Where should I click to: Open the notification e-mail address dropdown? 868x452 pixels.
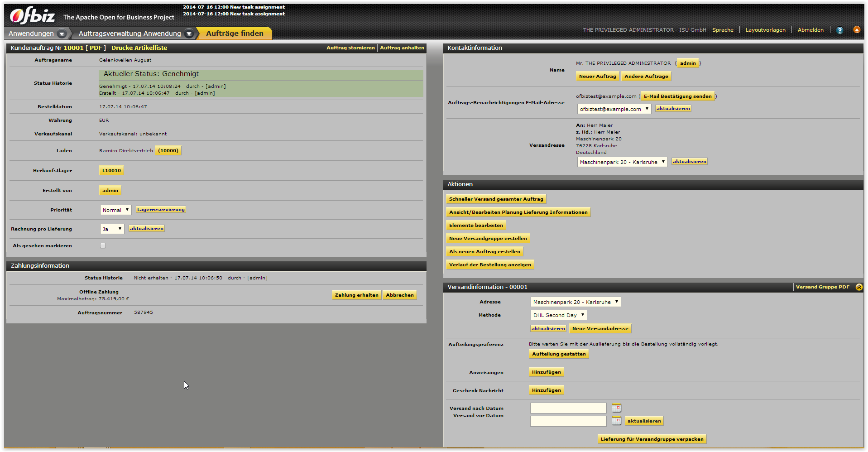click(614, 109)
